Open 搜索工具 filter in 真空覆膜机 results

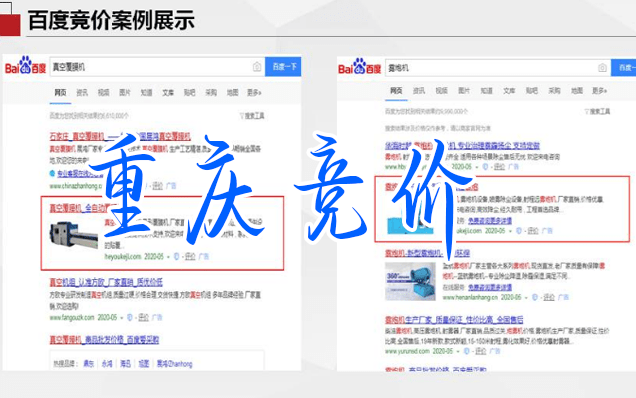[252, 116]
